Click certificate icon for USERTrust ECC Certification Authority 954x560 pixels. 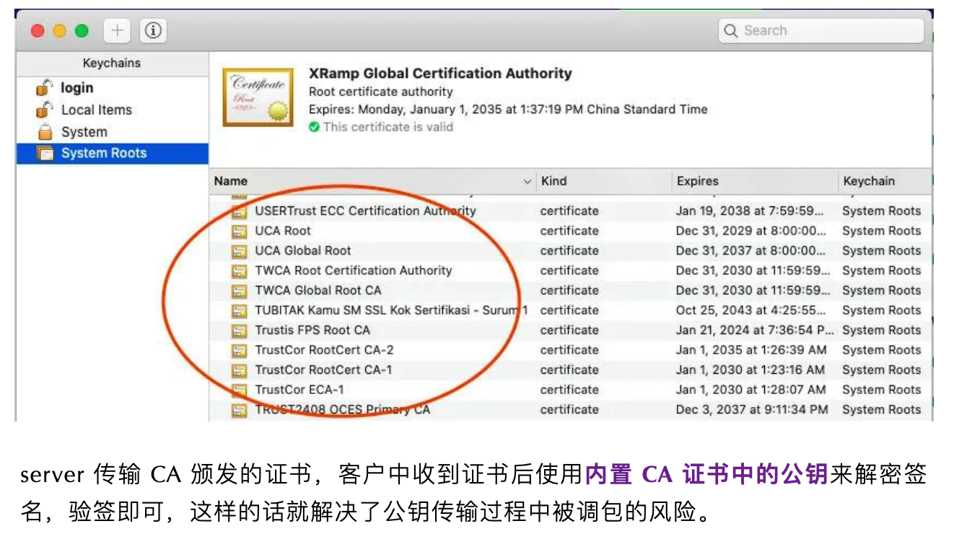coord(239,211)
